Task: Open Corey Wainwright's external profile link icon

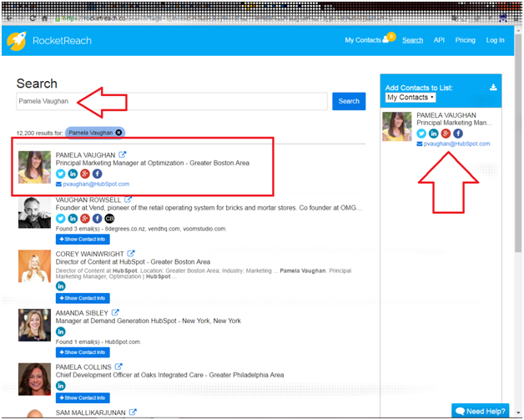Action: (x=131, y=254)
